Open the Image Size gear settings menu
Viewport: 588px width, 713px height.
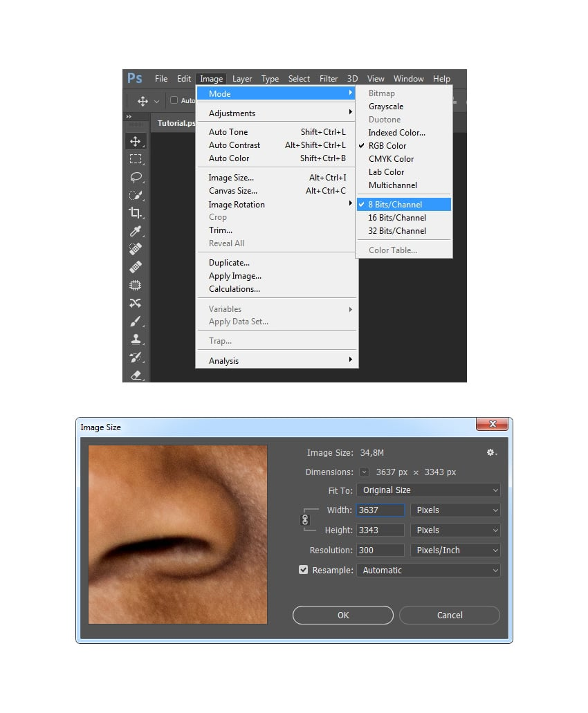[492, 452]
